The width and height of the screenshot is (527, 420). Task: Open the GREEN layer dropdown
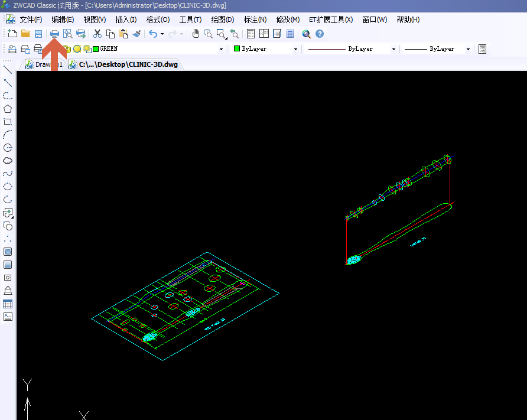point(221,48)
